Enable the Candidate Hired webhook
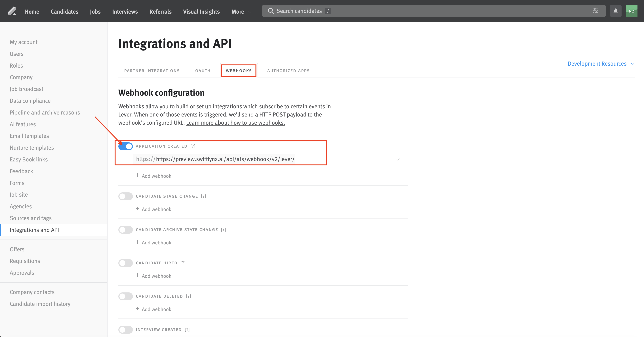The height and width of the screenshot is (337, 644). coord(125,263)
